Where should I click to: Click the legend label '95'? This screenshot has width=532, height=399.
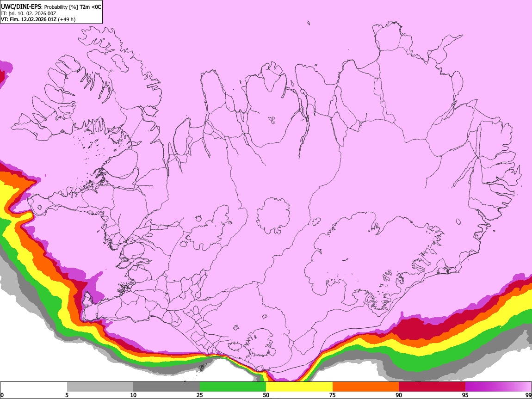(465, 395)
